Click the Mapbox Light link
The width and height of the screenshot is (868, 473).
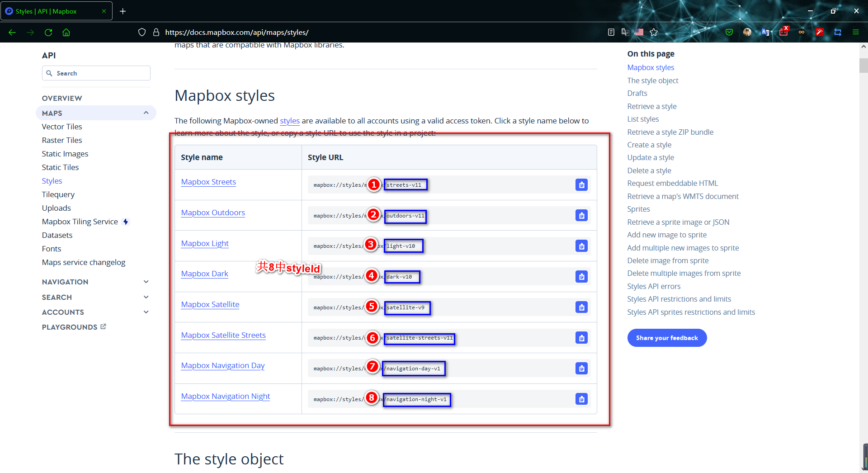click(205, 243)
